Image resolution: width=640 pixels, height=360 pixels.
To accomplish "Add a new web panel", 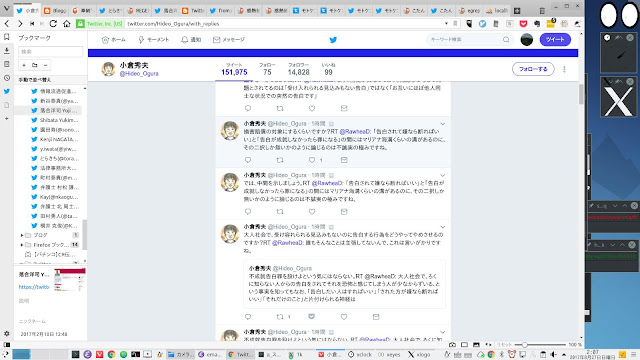I will (7, 118).
